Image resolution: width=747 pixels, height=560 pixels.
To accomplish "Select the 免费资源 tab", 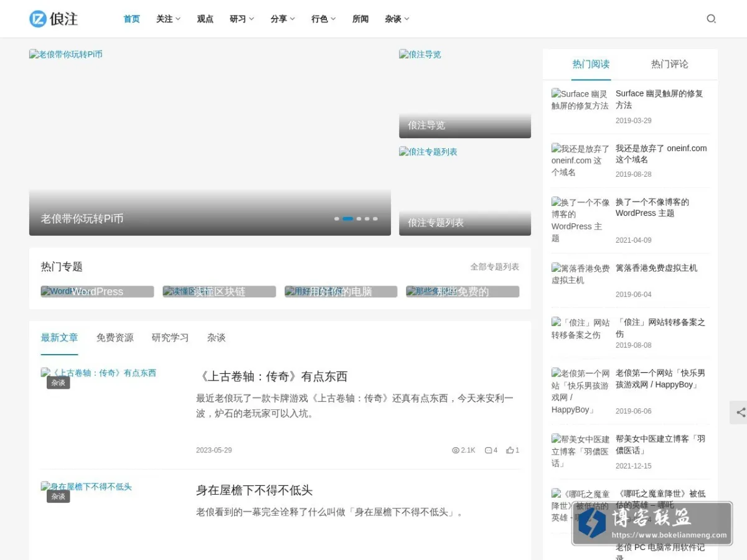I will pos(115,338).
